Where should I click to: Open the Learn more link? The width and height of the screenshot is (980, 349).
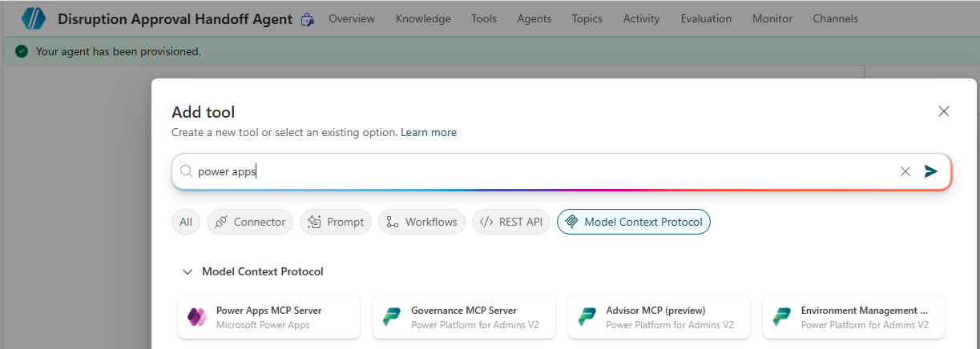[x=429, y=132]
